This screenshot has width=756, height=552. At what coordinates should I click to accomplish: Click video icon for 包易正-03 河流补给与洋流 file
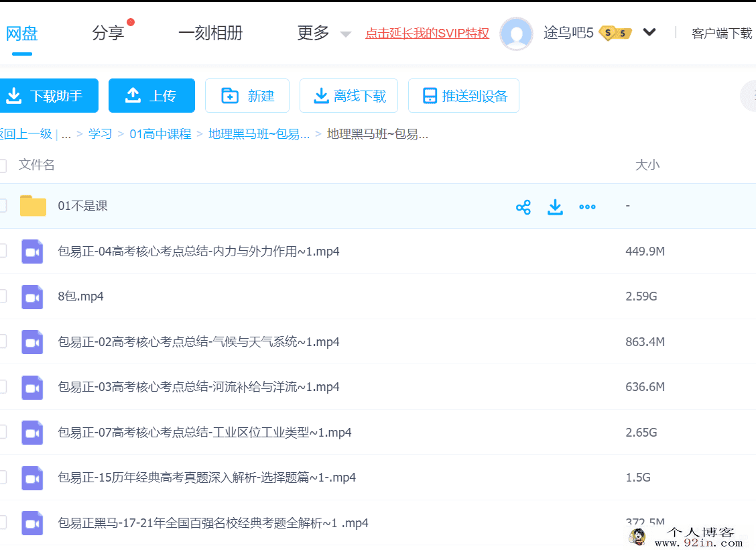click(x=32, y=388)
